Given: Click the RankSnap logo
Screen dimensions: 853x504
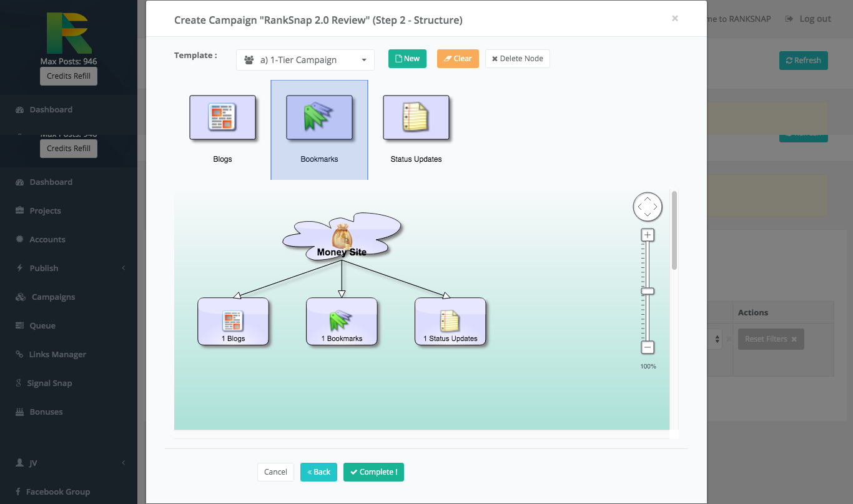Looking at the screenshot, I should pos(69,33).
